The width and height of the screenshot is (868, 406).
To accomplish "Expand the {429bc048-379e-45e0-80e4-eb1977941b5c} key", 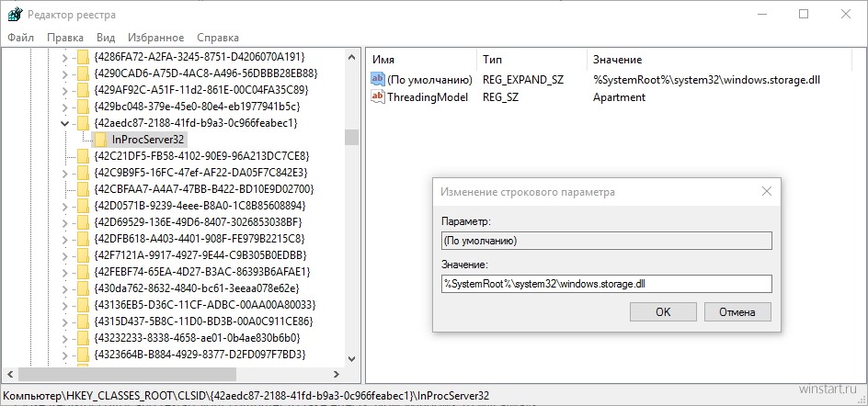I will pyautogui.click(x=64, y=107).
